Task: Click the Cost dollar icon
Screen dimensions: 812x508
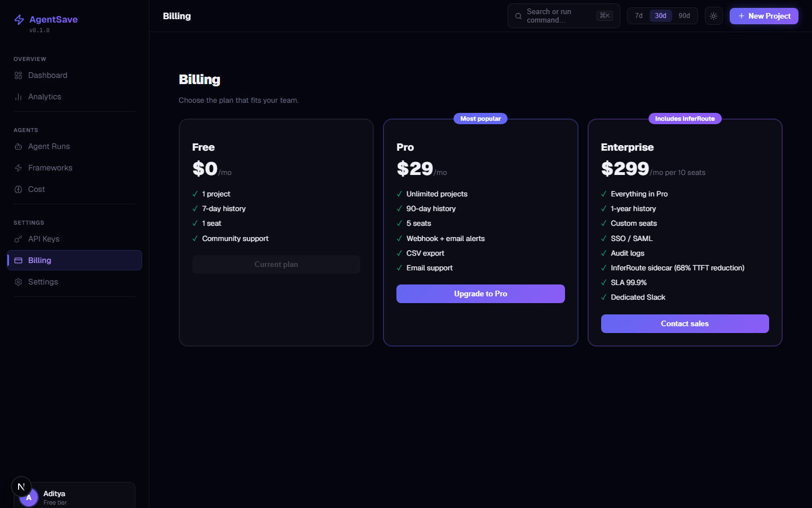Action: click(18, 189)
